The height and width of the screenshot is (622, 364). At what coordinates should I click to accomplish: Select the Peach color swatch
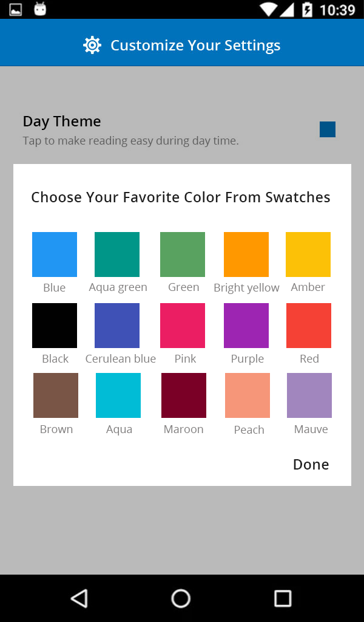[248, 395]
